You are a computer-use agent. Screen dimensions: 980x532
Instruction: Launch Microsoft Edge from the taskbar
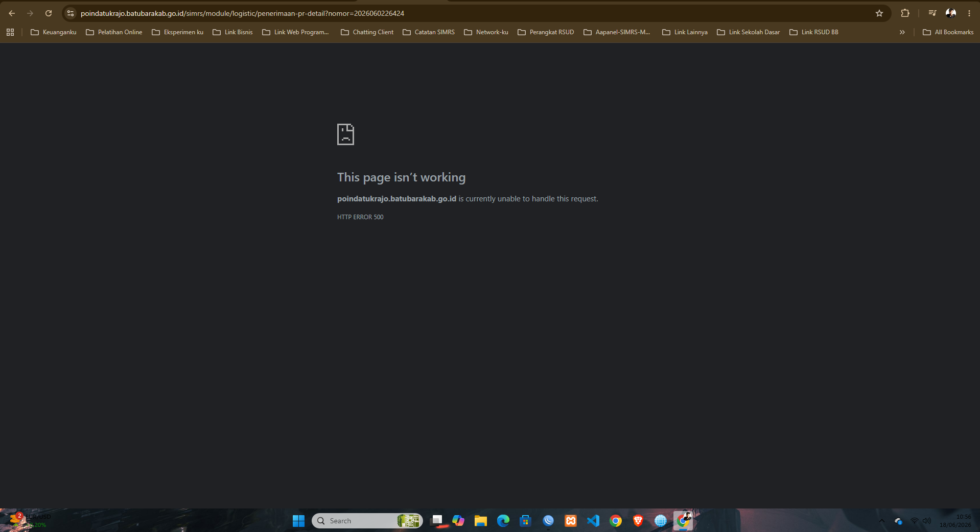[x=503, y=521]
